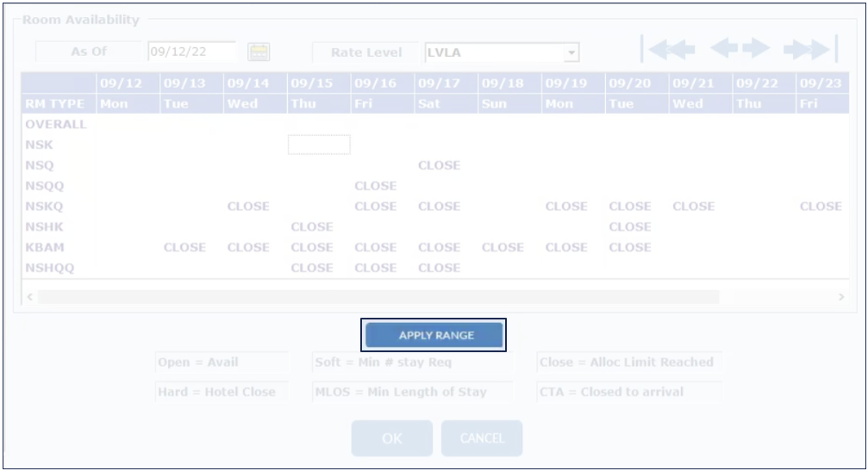Click the KBAM CLOSE cell on 09/13
Image resolution: width=868 pixels, height=471 pixels.
(x=184, y=247)
